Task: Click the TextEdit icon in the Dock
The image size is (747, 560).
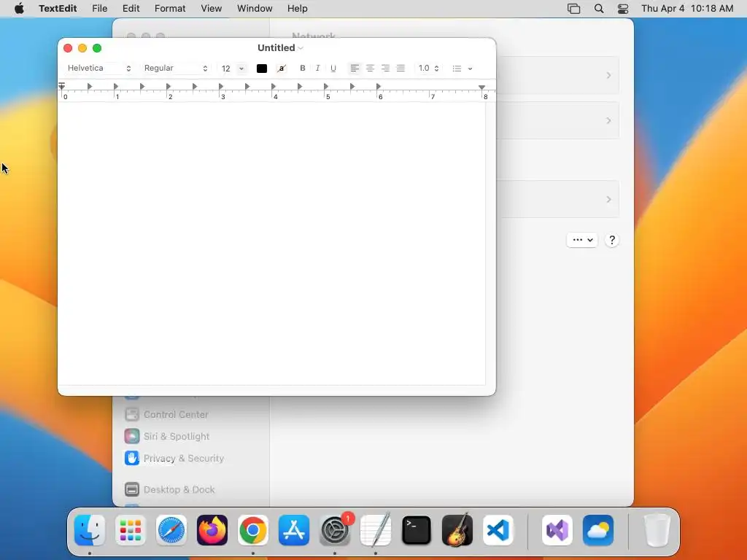Action: coord(376,530)
